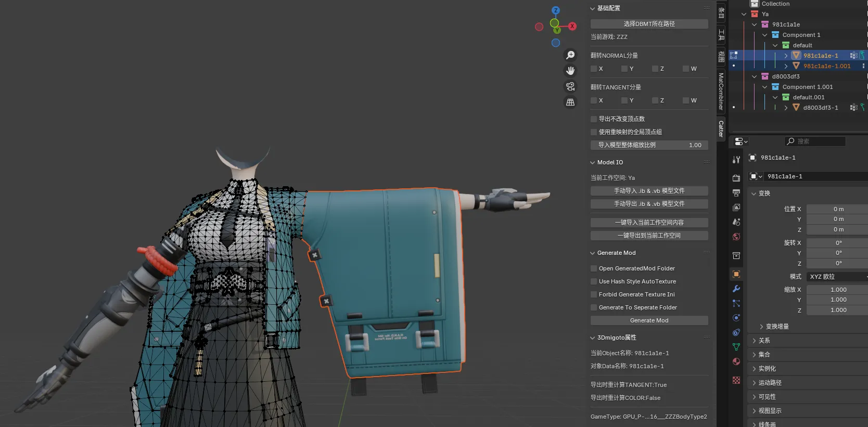Viewport: 868px width, 427px height.
Task: Enable flip NORMAL W checkbox
Action: point(686,69)
